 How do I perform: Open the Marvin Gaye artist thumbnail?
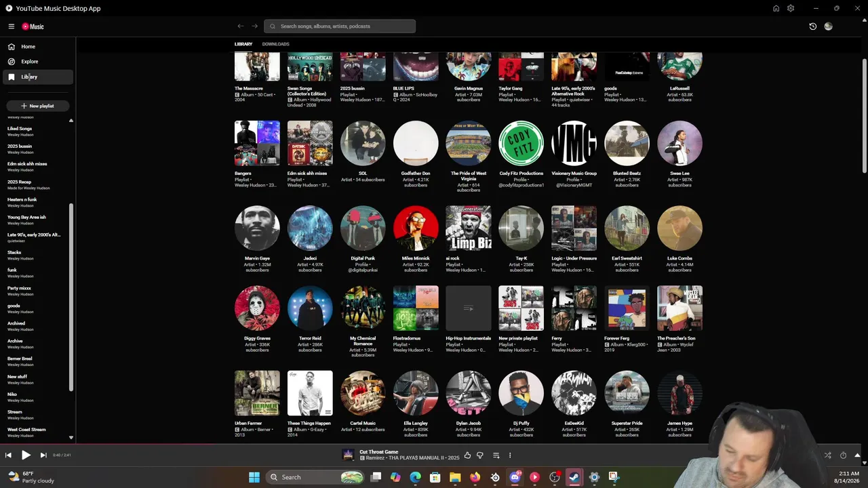tap(257, 228)
